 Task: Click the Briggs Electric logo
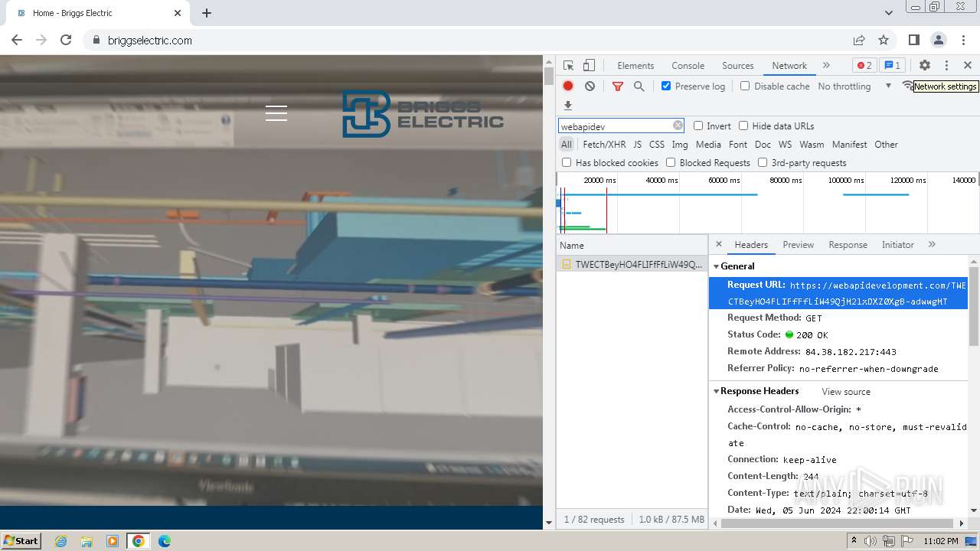[423, 114]
